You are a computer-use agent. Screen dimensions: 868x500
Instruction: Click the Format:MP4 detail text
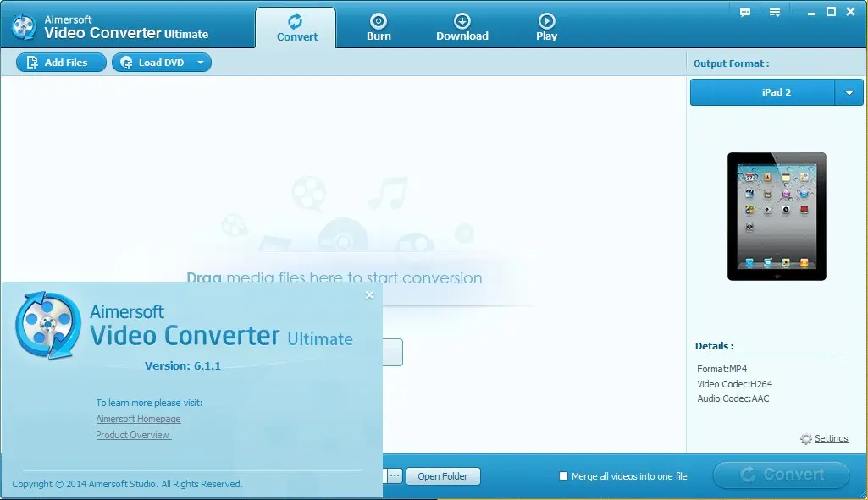[721, 369]
